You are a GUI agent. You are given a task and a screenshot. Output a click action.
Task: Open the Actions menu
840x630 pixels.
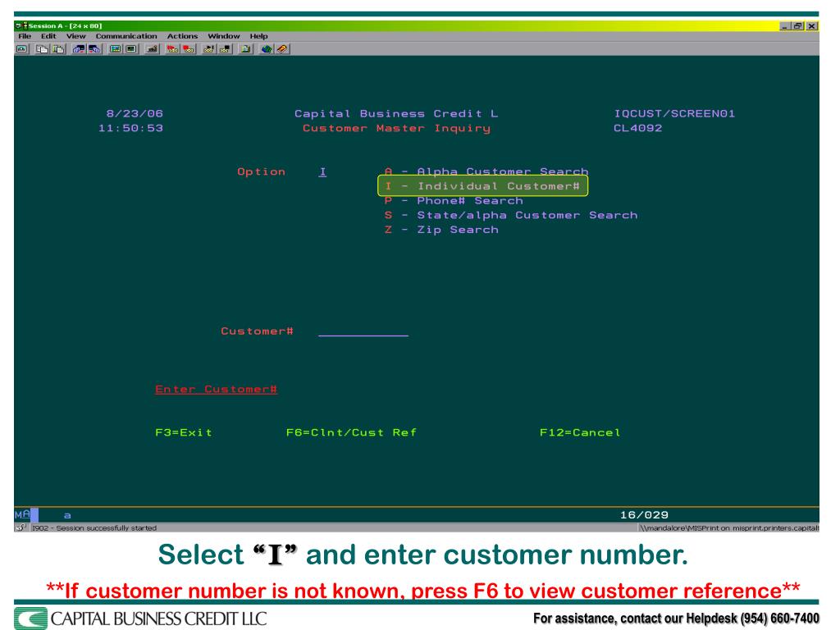182,36
